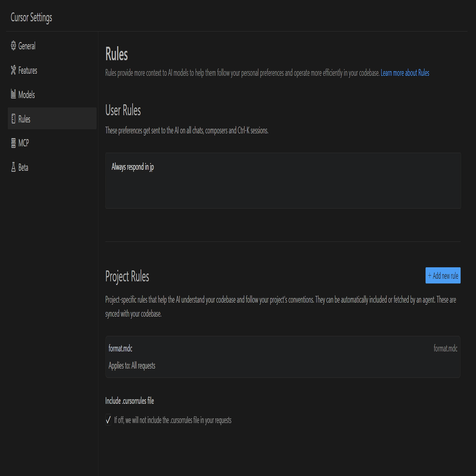
Task: Select the MCP tab label
Action: pos(23,143)
